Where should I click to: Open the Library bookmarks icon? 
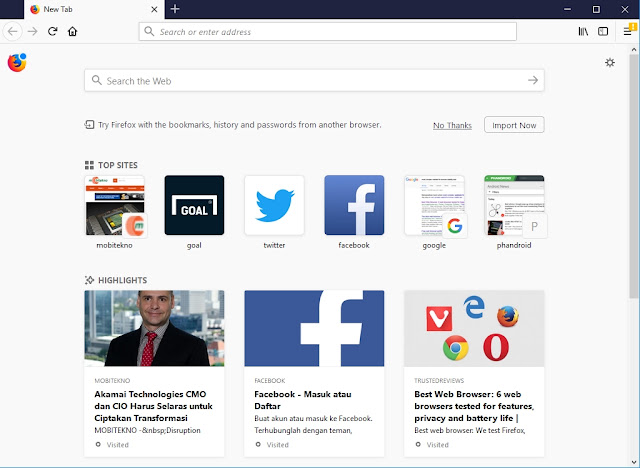tap(583, 31)
